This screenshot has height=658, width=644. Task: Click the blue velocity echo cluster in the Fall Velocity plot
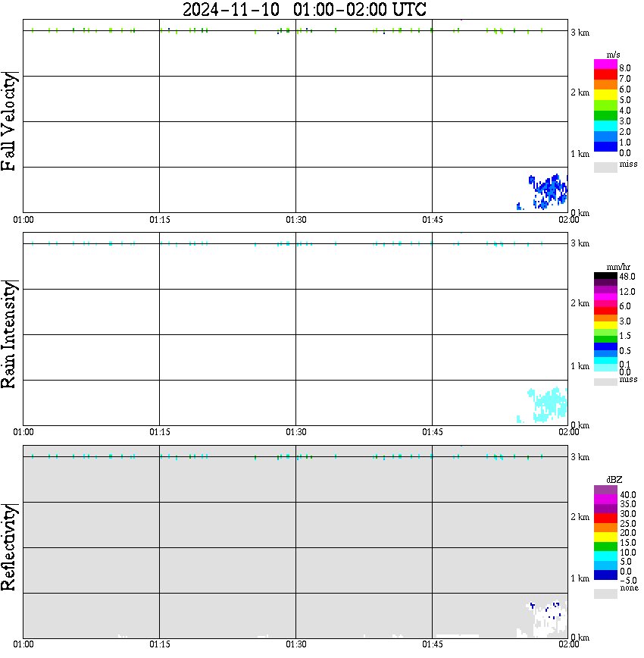coord(548,192)
